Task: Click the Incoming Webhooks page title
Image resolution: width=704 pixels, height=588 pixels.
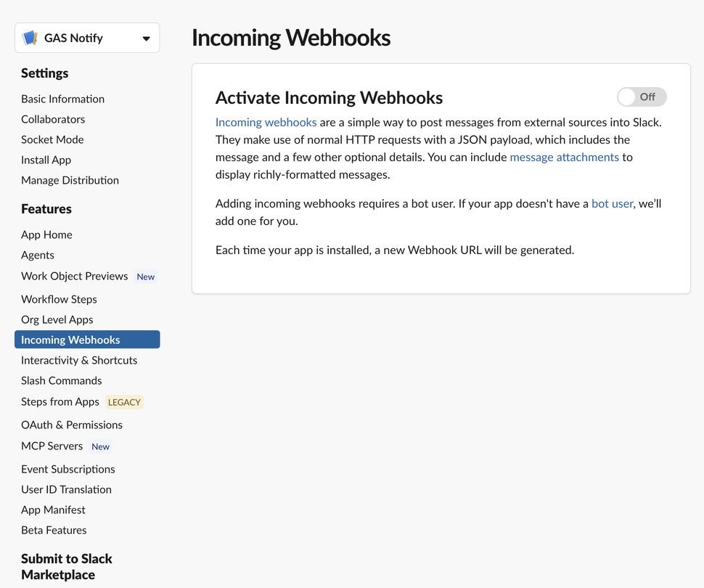Action: pyautogui.click(x=291, y=38)
